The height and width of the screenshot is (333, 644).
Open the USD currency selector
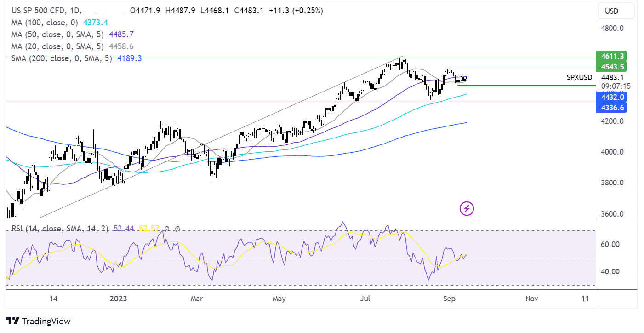617,11
